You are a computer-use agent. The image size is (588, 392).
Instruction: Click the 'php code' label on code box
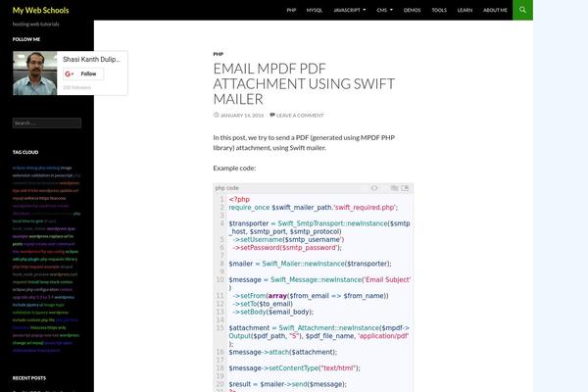coord(227,188)
